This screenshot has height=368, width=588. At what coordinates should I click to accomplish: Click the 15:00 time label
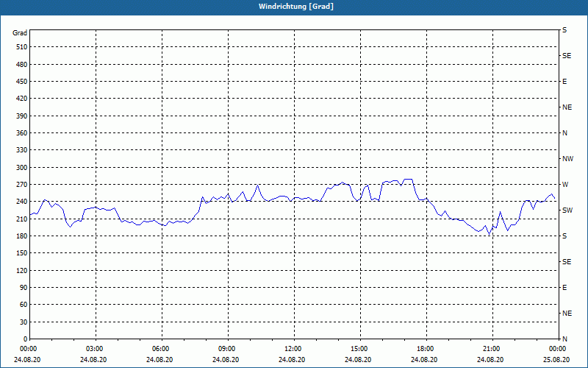[x=359, y=349]
